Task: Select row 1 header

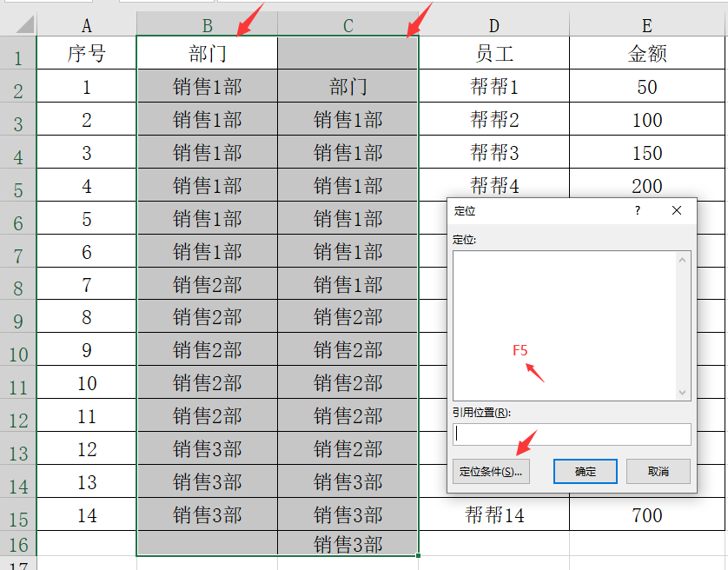Action: pos(18,53)
